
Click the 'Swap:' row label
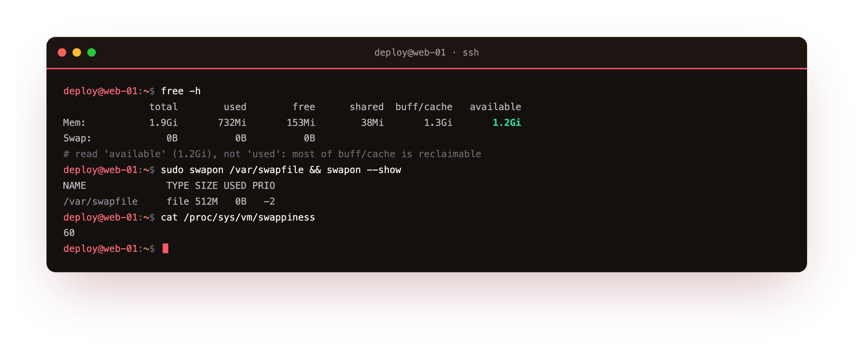click(77, 138)
